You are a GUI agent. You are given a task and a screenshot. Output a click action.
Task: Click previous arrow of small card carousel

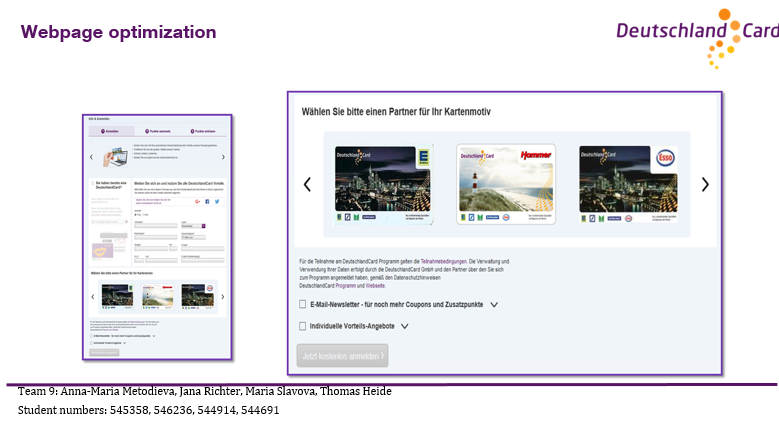pyautogui.click(x=93, y=297)
